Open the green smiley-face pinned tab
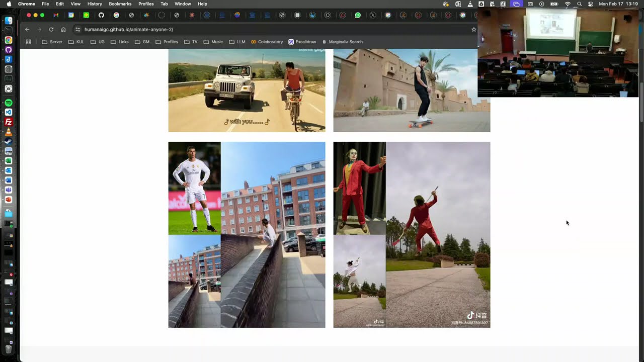This screenshot has height=362, width=644. coord(86,15)
